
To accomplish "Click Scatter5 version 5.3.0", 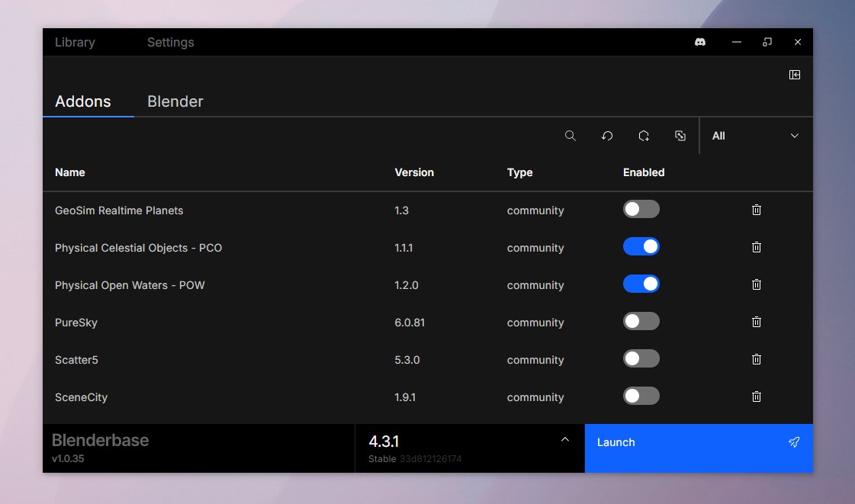I will coord(407,360).
